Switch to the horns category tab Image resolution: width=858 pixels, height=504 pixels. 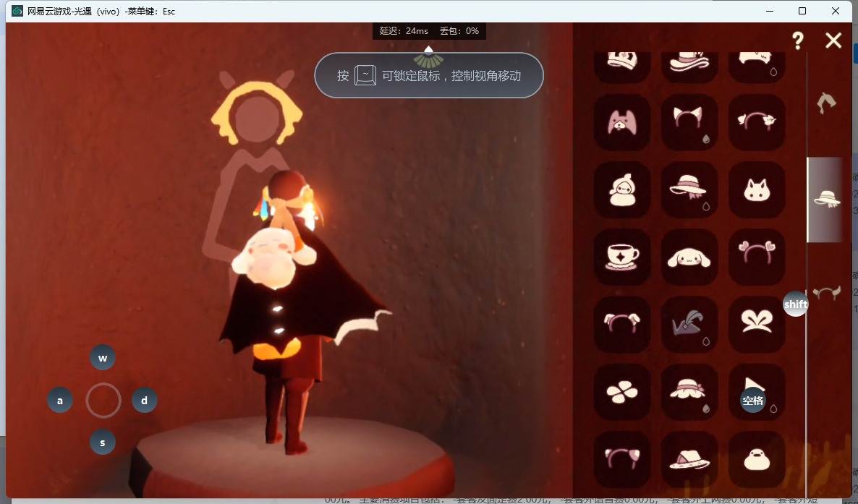pos(826,293)
